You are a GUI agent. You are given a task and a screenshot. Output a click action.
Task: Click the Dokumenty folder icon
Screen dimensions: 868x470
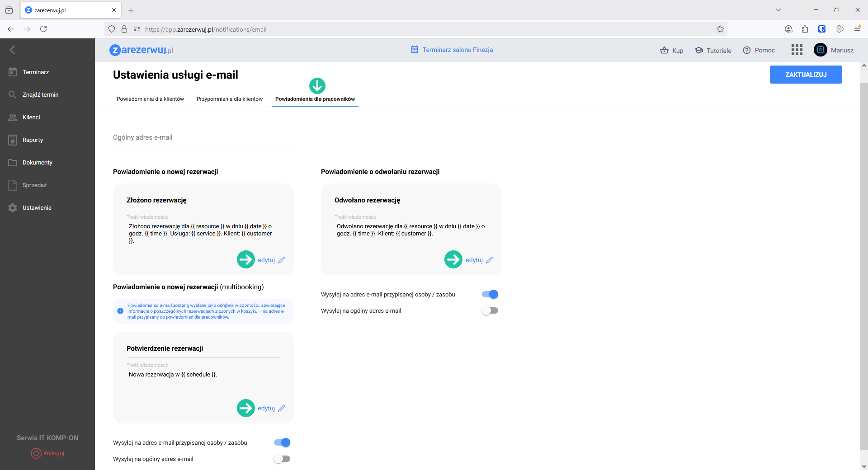pos(13,162)
